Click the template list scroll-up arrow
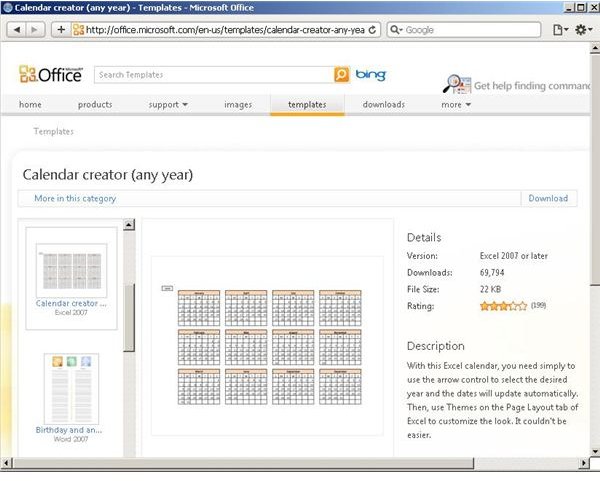 pos(129,225)
